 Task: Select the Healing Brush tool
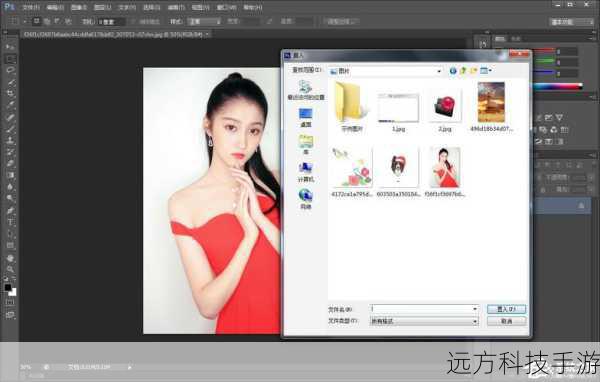(10, 117)
